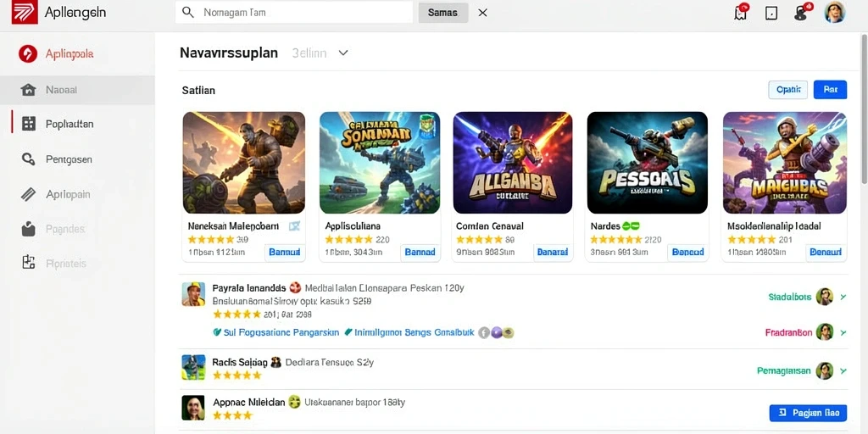Click the blue Pagjan Bao button
868x434 pixels.
click(x=808, y=413)
